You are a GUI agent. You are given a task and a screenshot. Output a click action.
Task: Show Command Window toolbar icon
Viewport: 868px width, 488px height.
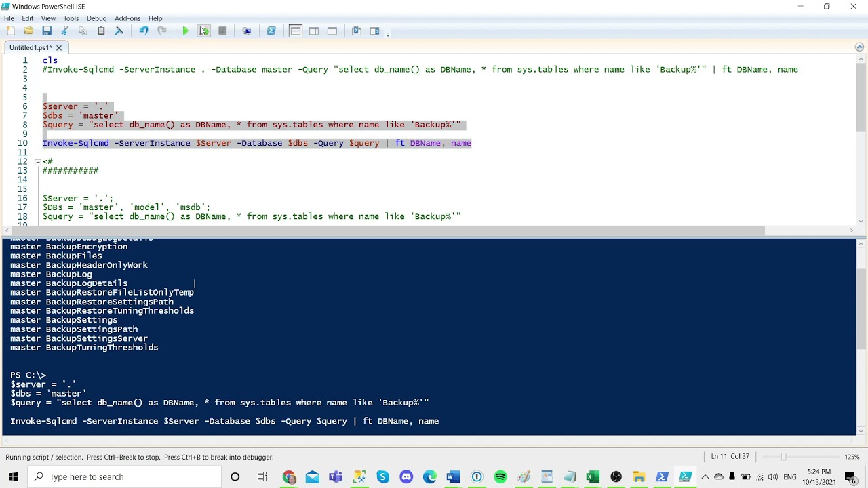coord(357,31)
